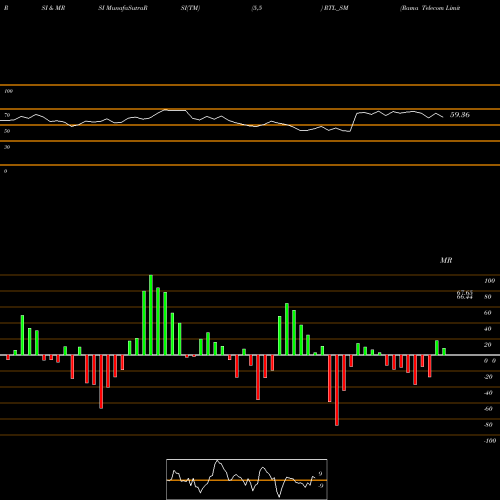Click the 80 label on the MR axis
500x500 pixels.
coord(488,297)
